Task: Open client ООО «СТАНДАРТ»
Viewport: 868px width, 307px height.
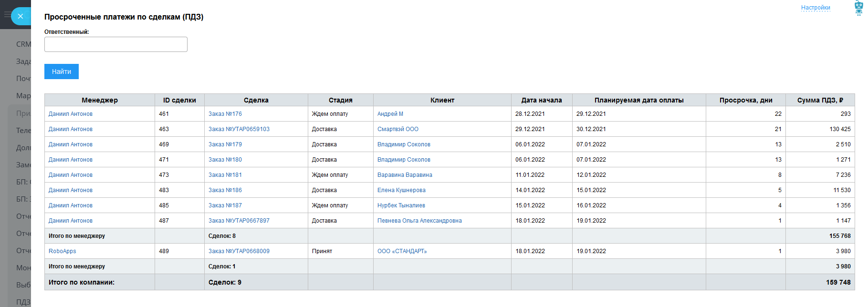Action: pyautogui.click(x=402, y=251)
